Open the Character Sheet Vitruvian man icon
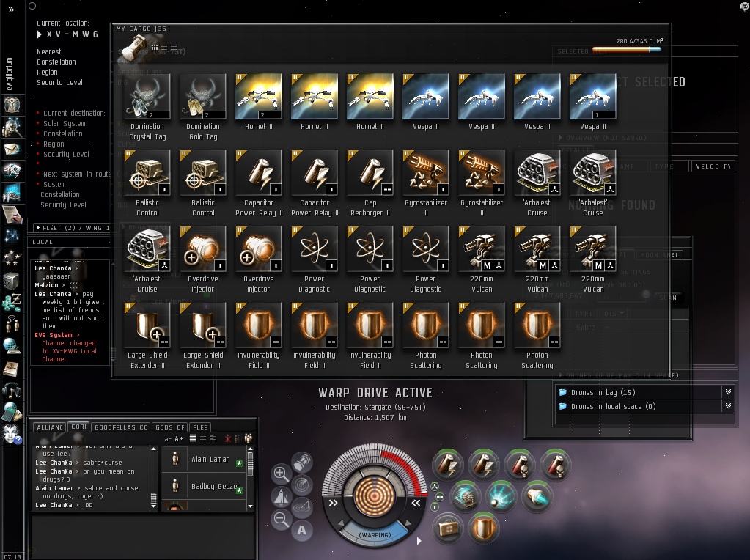 pyautogui.click(x=12, y=105)
